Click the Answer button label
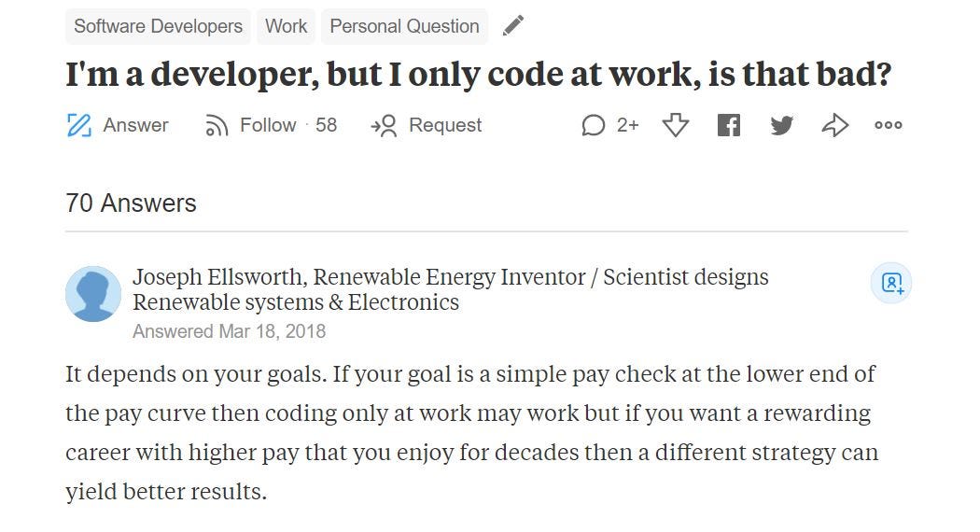980x532 pixels. pos(135,125)
